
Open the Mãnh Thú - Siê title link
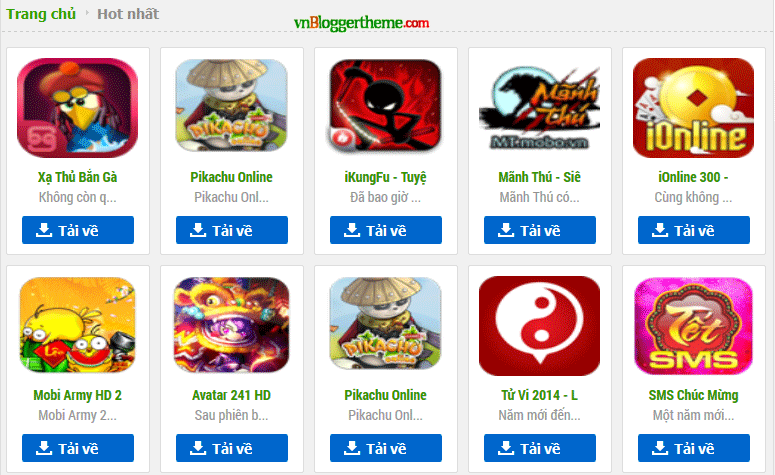539,177
